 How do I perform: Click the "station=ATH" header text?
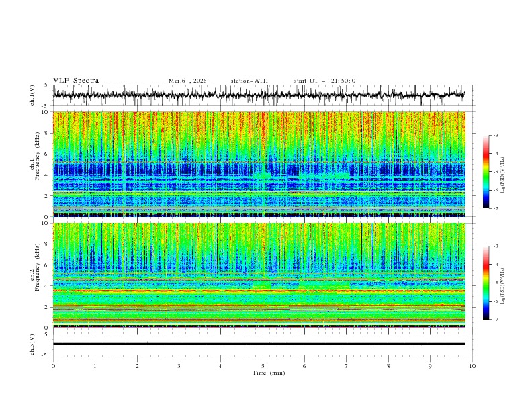(x=249, y=81)
